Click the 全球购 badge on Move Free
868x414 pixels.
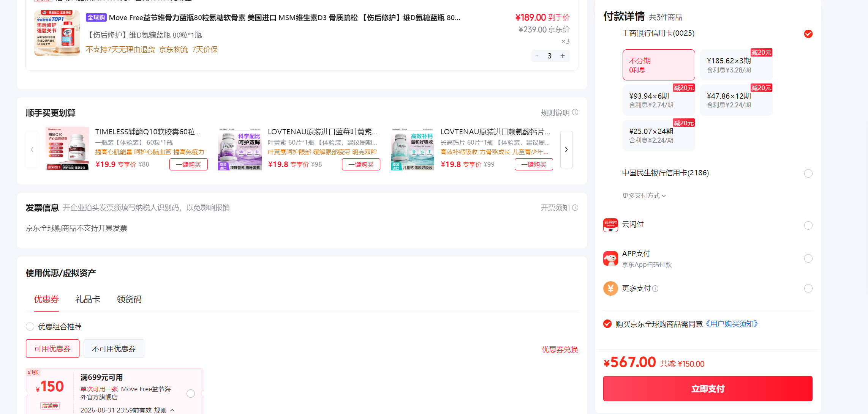96,17
